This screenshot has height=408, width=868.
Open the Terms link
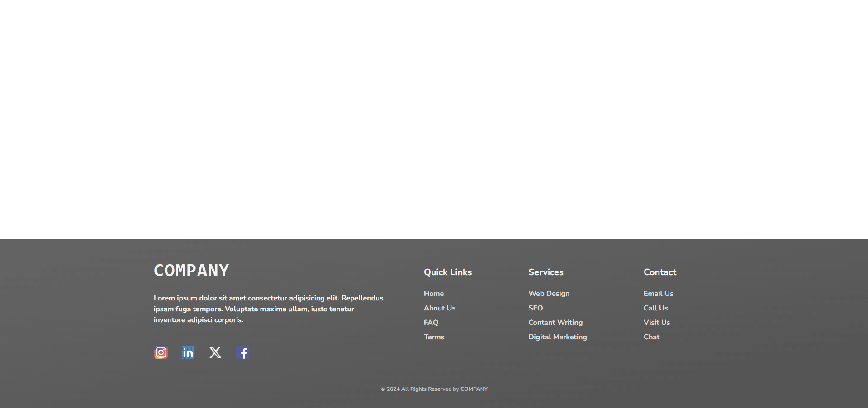click(434, 337)
